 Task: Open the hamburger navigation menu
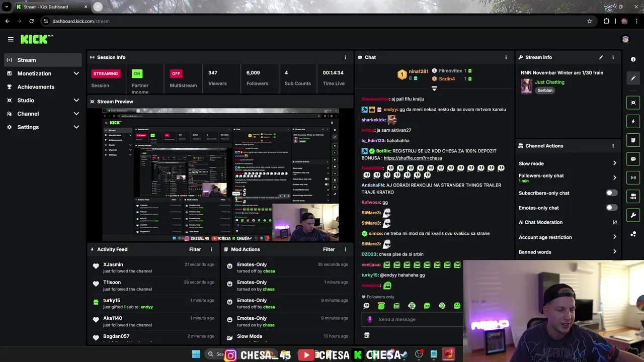point(11,39)
